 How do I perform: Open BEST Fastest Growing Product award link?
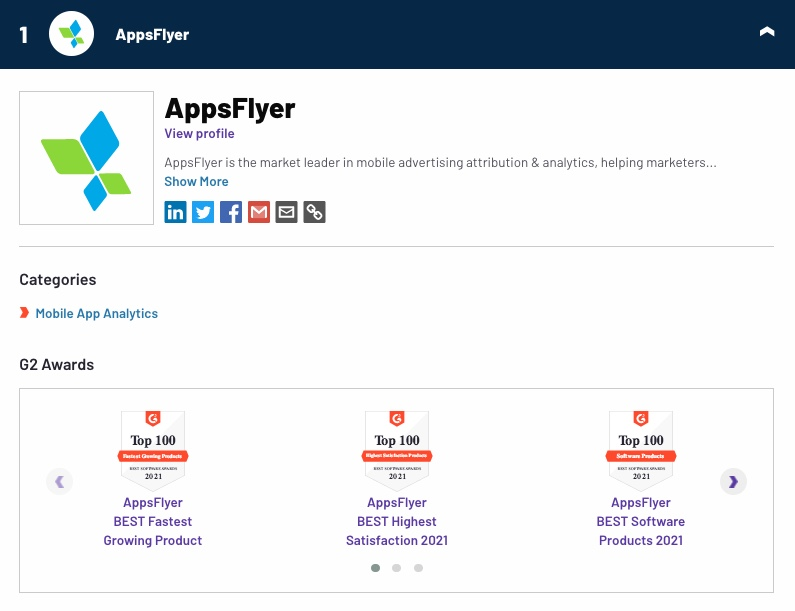153,521
